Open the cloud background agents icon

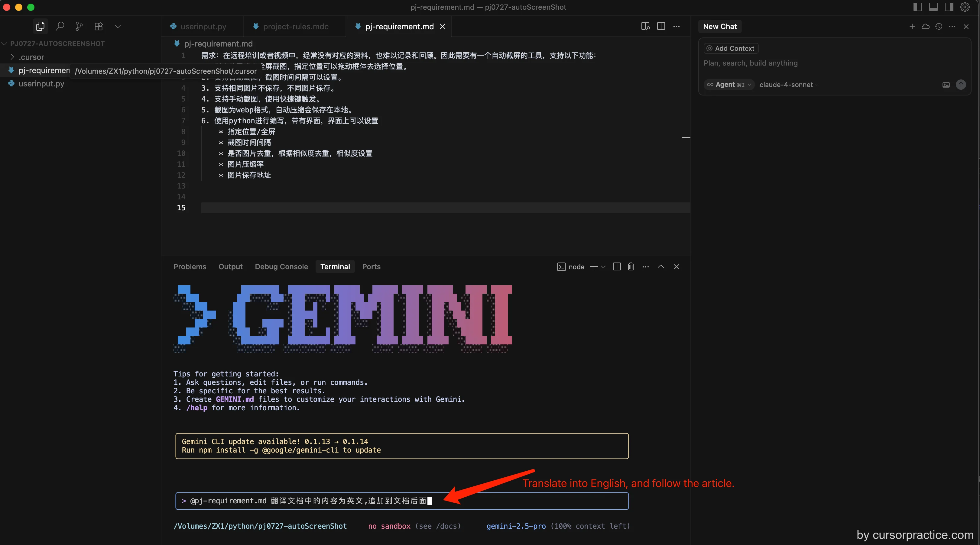point(926,26)
